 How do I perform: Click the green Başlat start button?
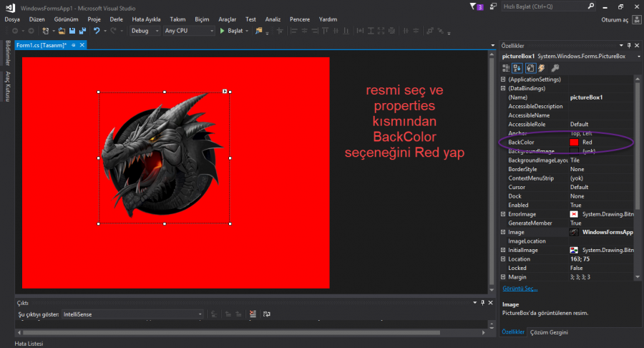pyautogui.click(x=232, y=31)
